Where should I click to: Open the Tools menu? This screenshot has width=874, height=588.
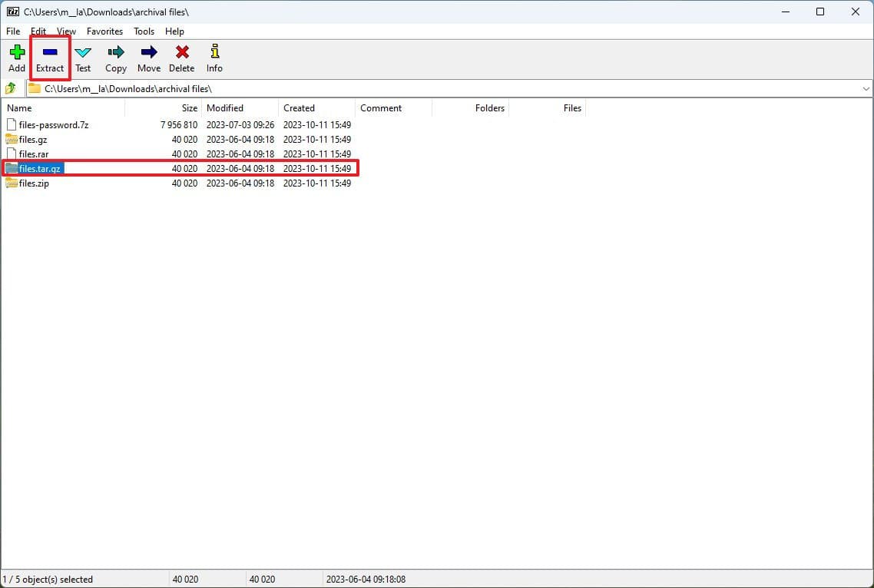point(144,31)
